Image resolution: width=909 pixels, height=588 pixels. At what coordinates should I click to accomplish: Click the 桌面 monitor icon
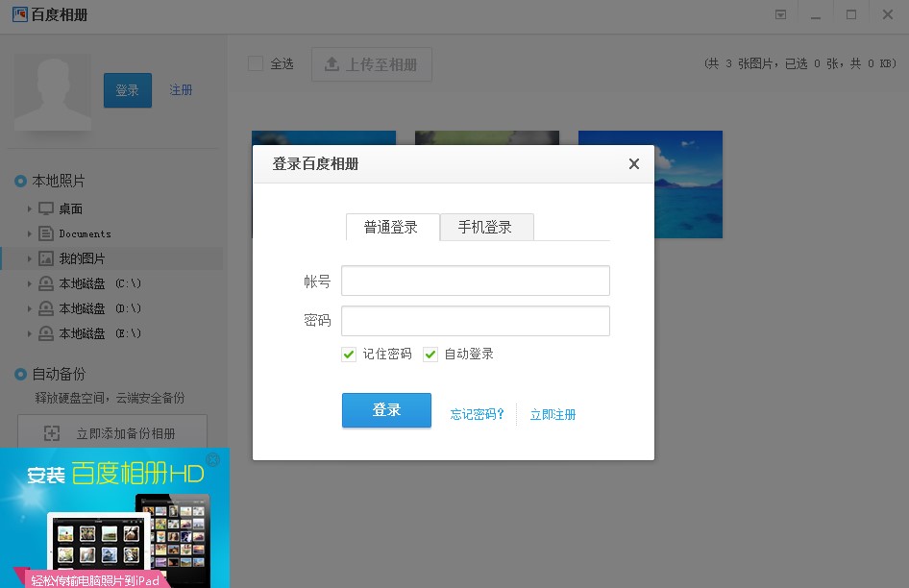[46, 208]
